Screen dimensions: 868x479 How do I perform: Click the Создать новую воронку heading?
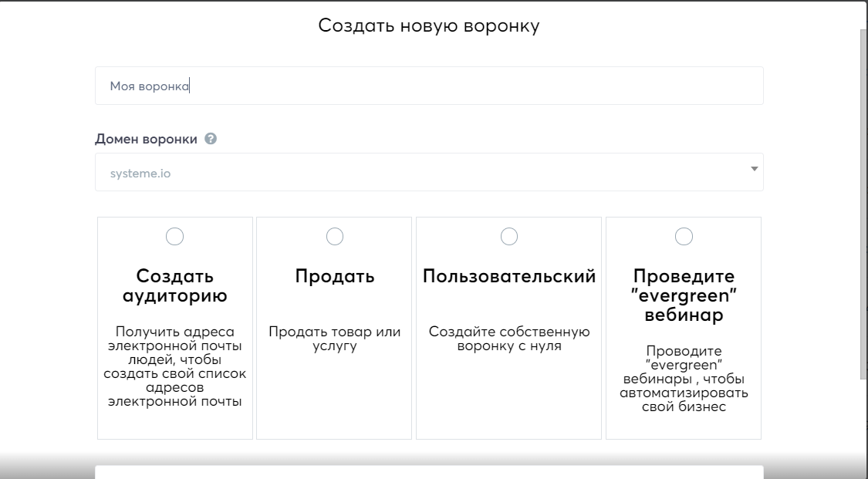pos(429,25)
